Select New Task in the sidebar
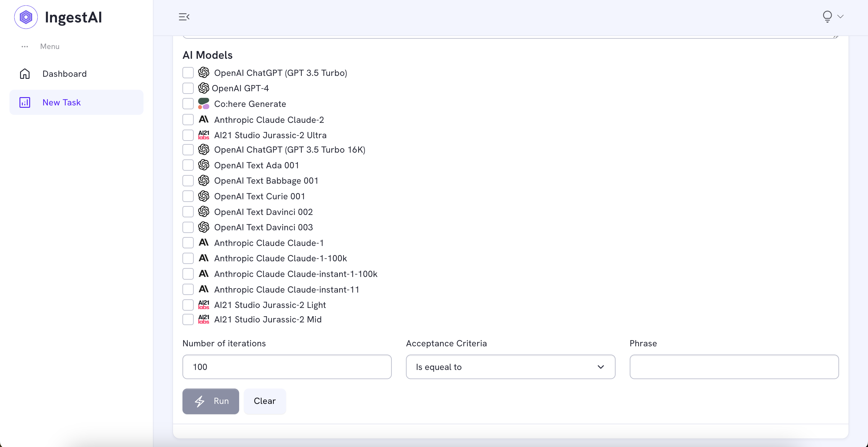This screenshot has height=447, width=868. coord(62,102)
